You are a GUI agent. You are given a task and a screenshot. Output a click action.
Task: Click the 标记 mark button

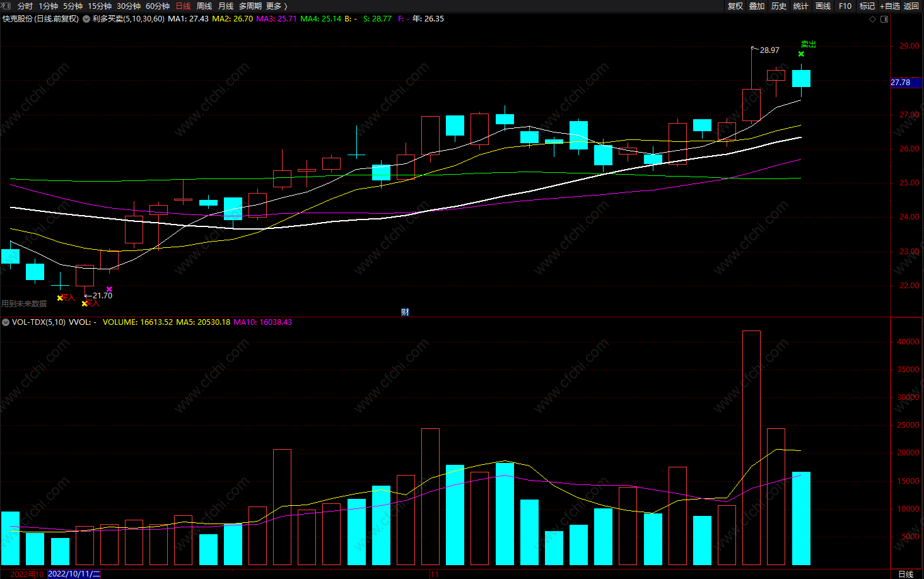coord(867,6)
